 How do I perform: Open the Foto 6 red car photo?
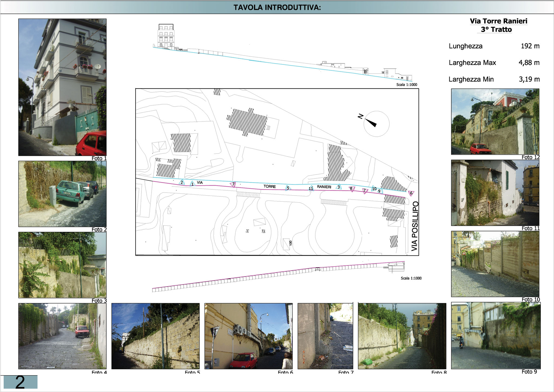point(248,336)
